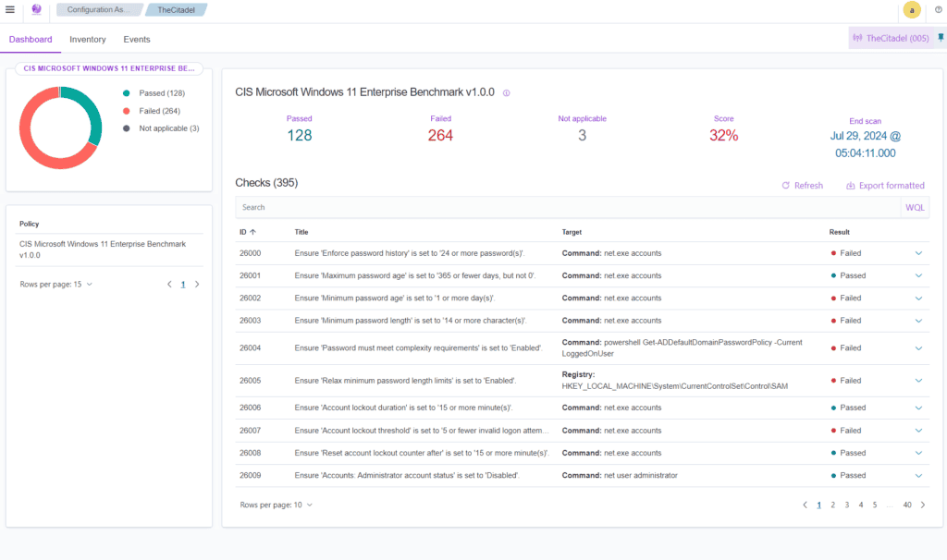Click the application logo in the header
The image size is (947, 560).
pos(35,9)
